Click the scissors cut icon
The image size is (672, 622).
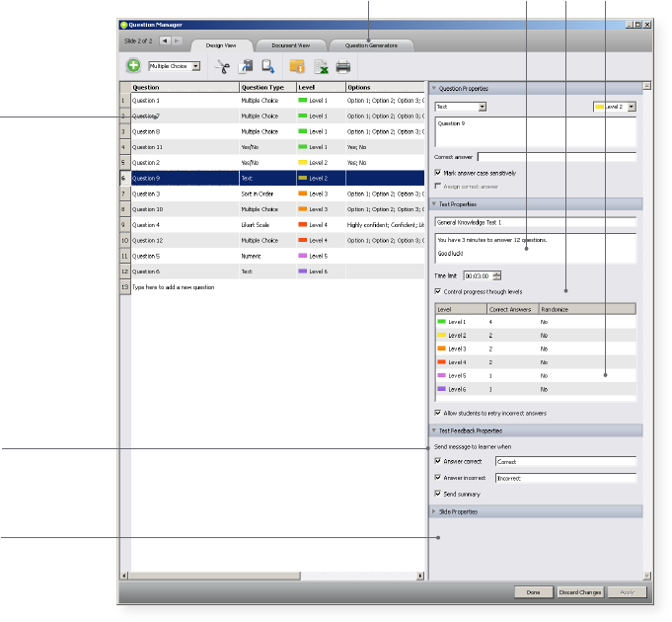click(222, 66)
